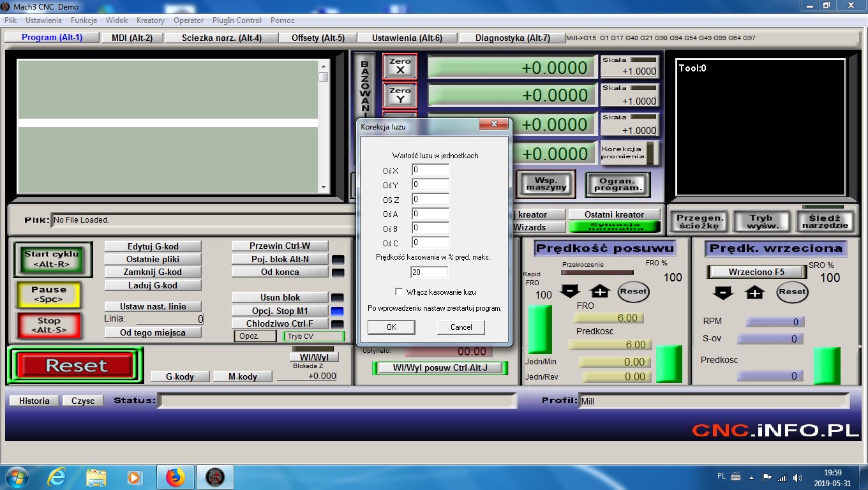
Task: Toggle the spindle with Wrzeciono F5
Action: 756,272
